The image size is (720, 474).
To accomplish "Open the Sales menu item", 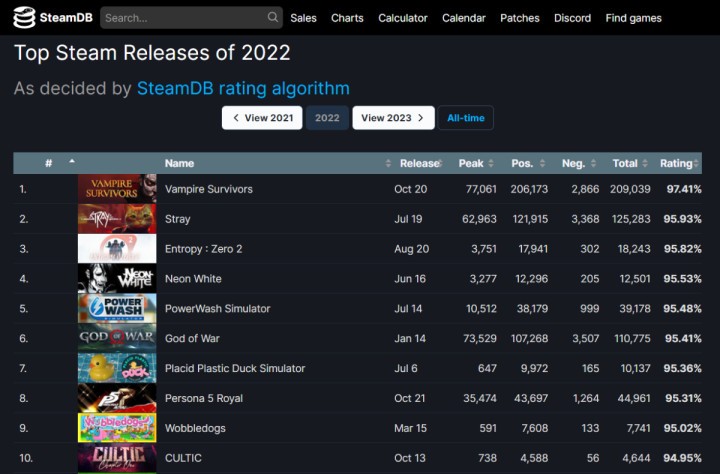I will coord(304,18).
